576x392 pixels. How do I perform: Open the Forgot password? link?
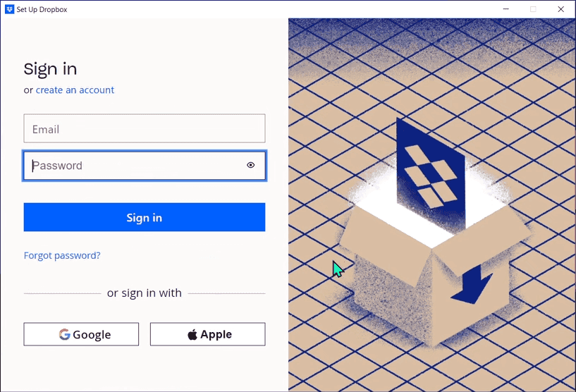[62, 255]
